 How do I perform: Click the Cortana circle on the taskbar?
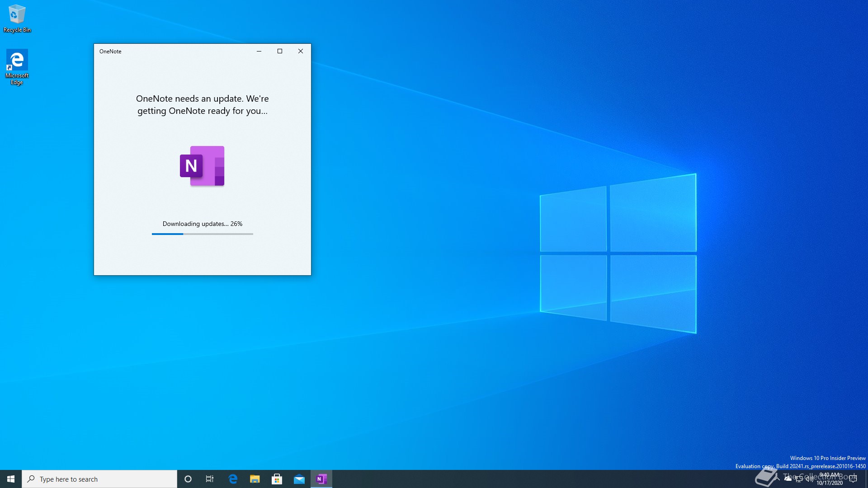(188, 479)
